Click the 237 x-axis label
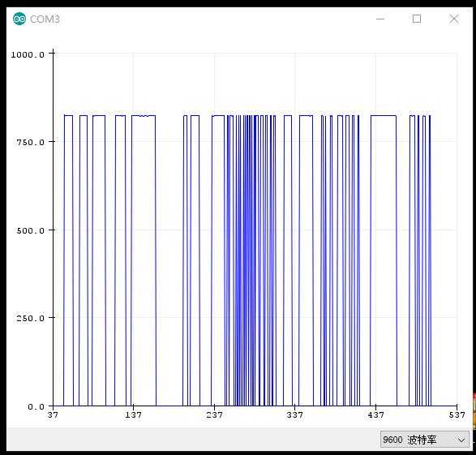The height and width of the screenshot is (455, 476). click(214, 415)
